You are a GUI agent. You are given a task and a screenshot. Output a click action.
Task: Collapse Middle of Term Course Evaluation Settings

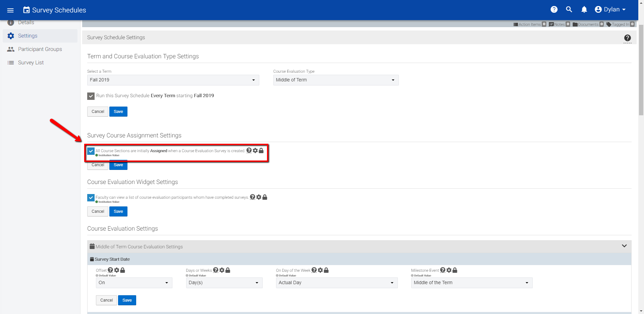(624, 246)
